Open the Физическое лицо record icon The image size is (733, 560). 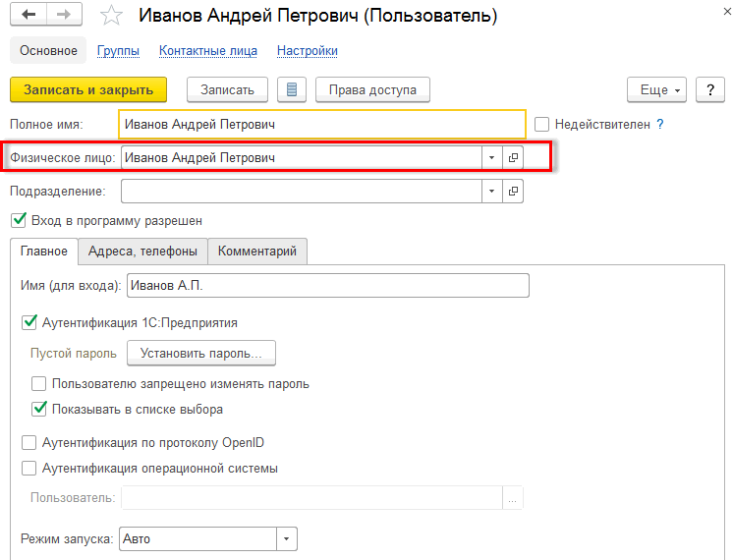(513, 158)
